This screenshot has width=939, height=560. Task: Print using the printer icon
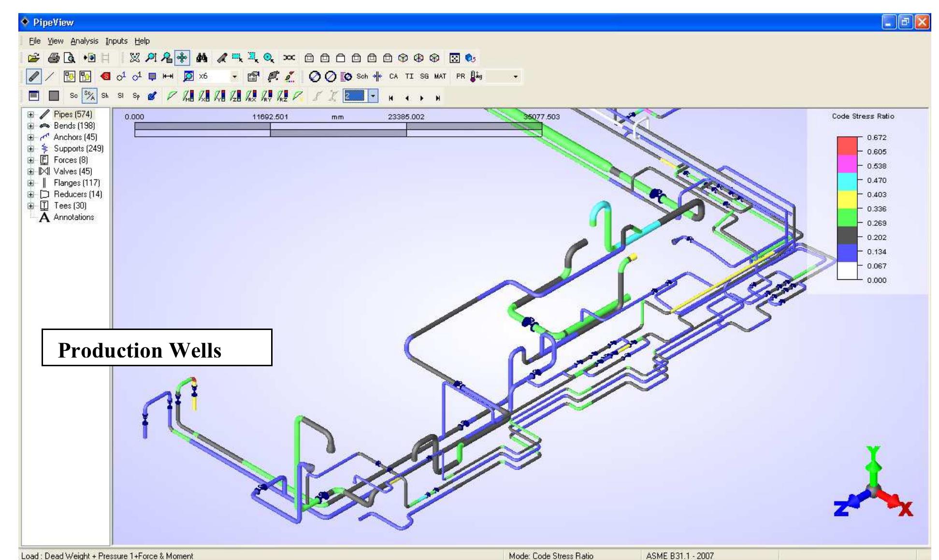[54, 58]
